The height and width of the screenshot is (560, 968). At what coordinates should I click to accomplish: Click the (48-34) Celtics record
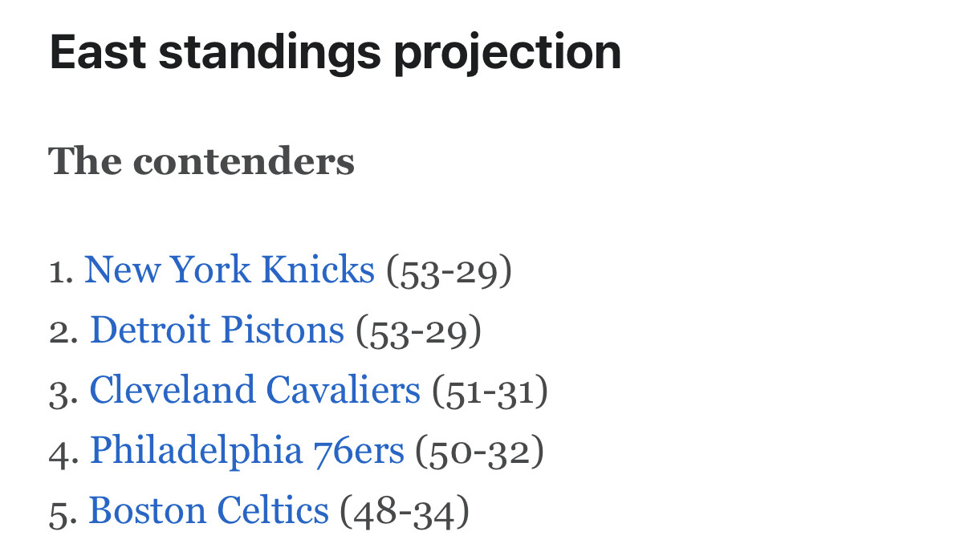point(405,512)
